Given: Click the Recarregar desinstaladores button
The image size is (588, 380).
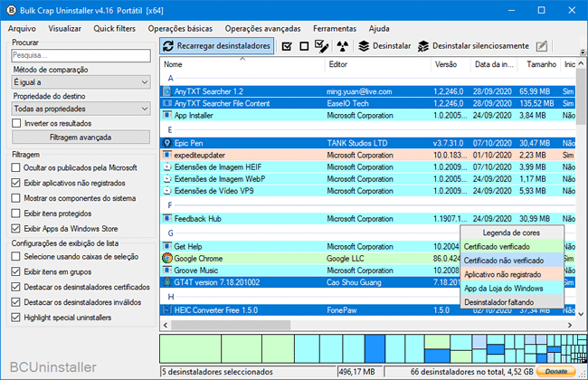Looking at the screenshot, I should coord(216,46).
